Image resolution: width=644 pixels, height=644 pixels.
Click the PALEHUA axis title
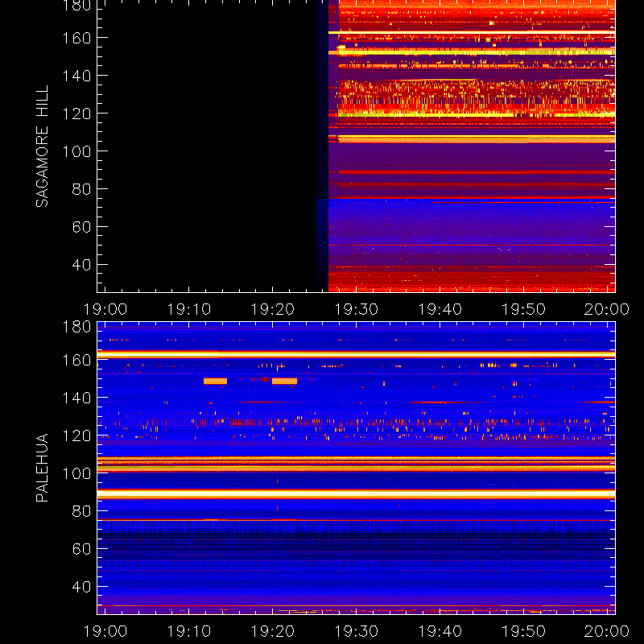click(42, 468)
